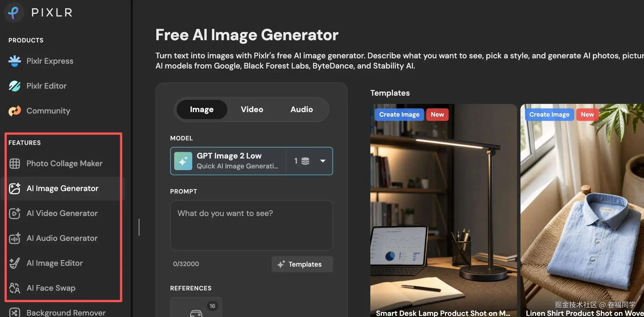Click the New badge on desk lamp template
This screenshot has height=317, width=644.
pyautogui.click(x=437, y=115)
